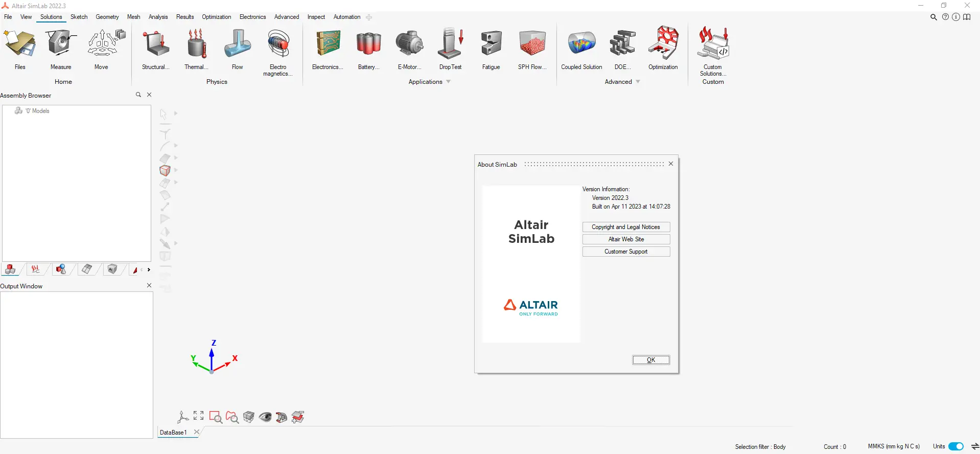Screen dimensions: 980x454
Task: Open the Altair Web Site button
Action: (x=626, y=239)
